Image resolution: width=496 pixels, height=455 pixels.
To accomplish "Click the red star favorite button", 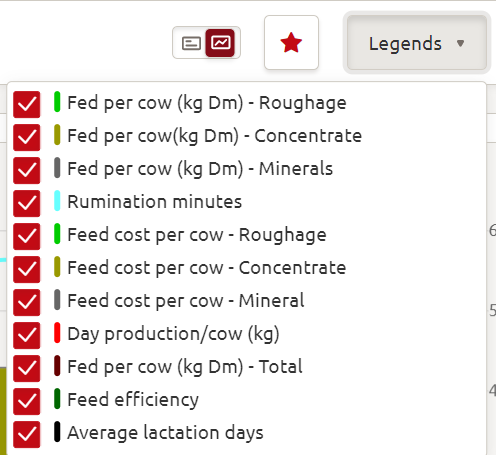I will pos(291,42).
